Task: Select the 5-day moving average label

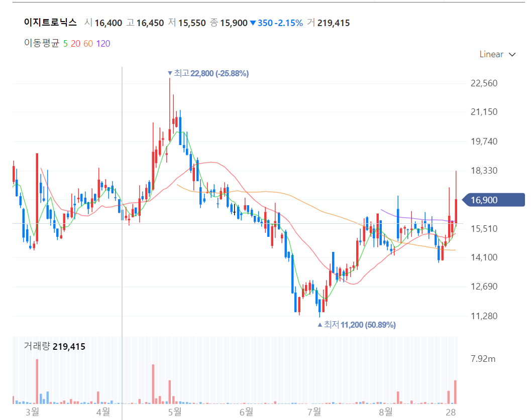Action: (65, 44)
